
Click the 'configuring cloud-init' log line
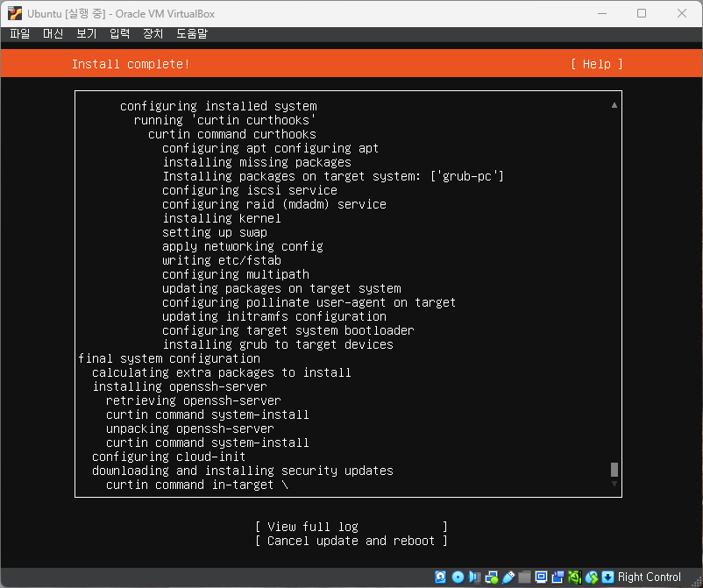coord(168,457)
